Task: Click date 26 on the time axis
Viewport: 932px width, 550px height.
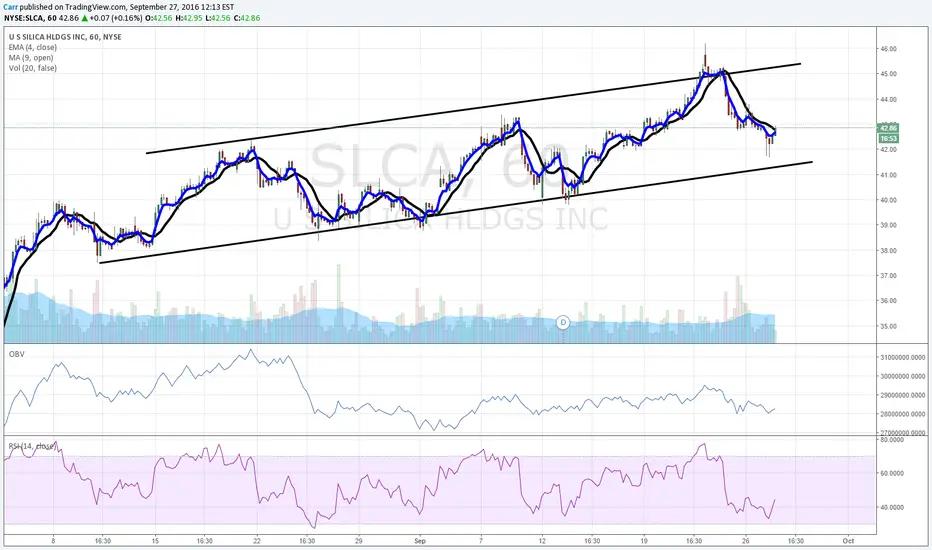Action: coord(746,541)
